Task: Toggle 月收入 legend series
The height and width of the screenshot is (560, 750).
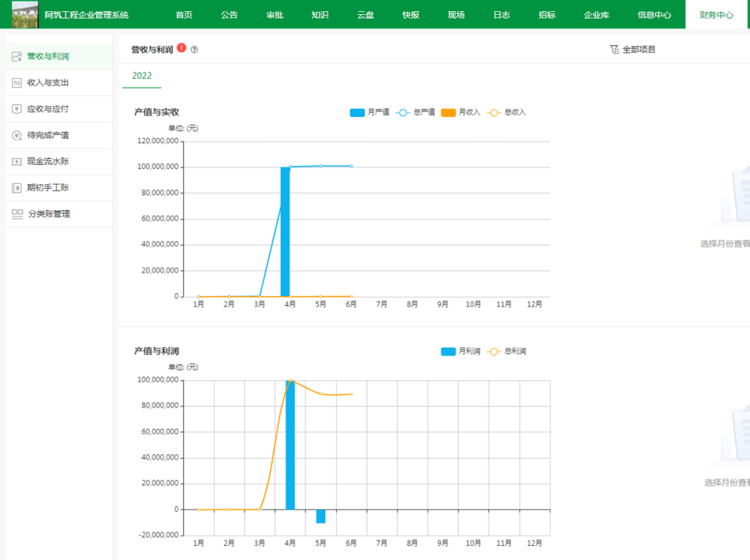Action: point(460,112)
